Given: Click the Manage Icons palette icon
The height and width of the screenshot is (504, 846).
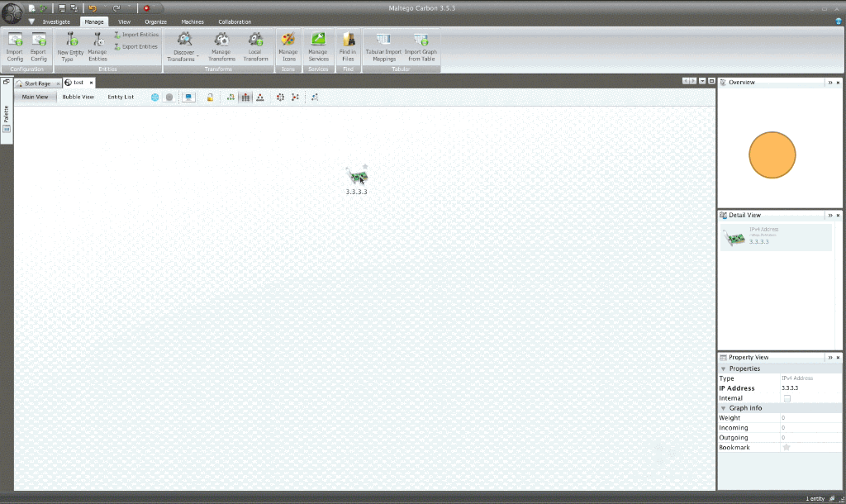Looking at the screenshot, I should (288, 48).
